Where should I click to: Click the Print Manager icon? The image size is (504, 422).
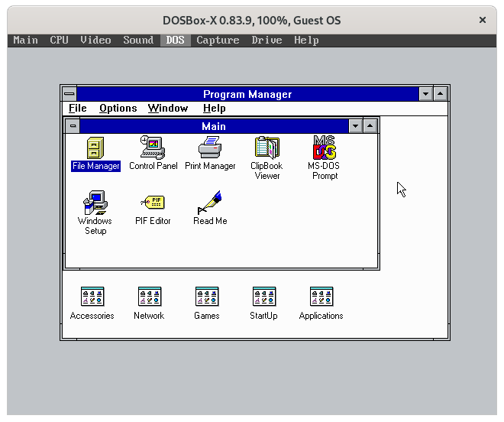click(x=210, y=148)
